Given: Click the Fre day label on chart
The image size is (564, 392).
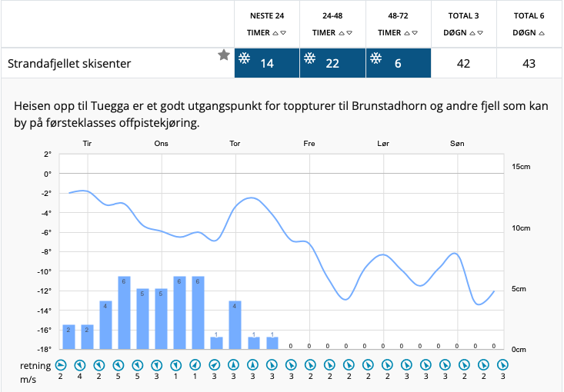Looking at the screenshot, I should coord(309,144).
